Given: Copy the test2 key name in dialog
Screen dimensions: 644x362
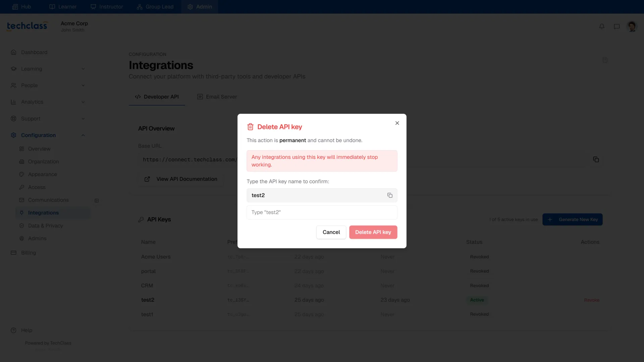Looking at the screenshot, I should 390,195.
